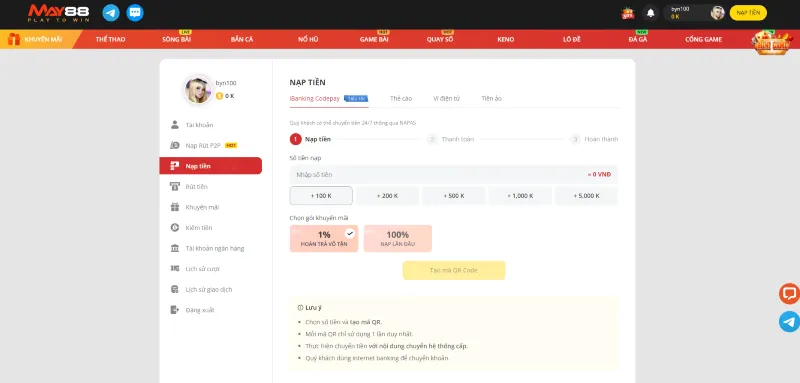
Task: Open the BẮN CÁ menu
Action: tap(242, 39)
